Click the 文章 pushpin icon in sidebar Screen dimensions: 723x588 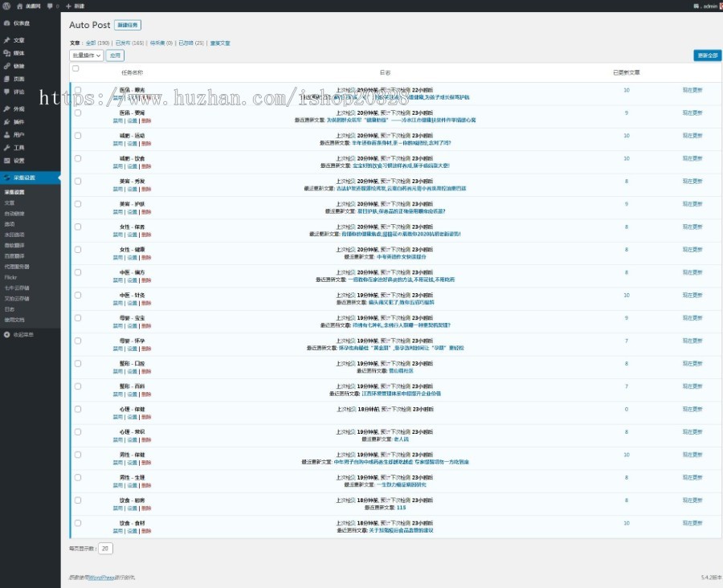(x=7, y=40)
